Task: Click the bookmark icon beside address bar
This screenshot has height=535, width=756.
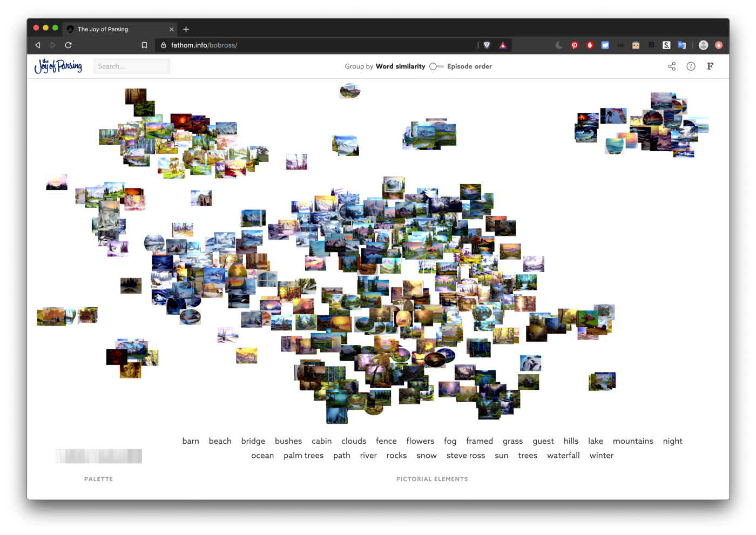Action: coord(144,45)
